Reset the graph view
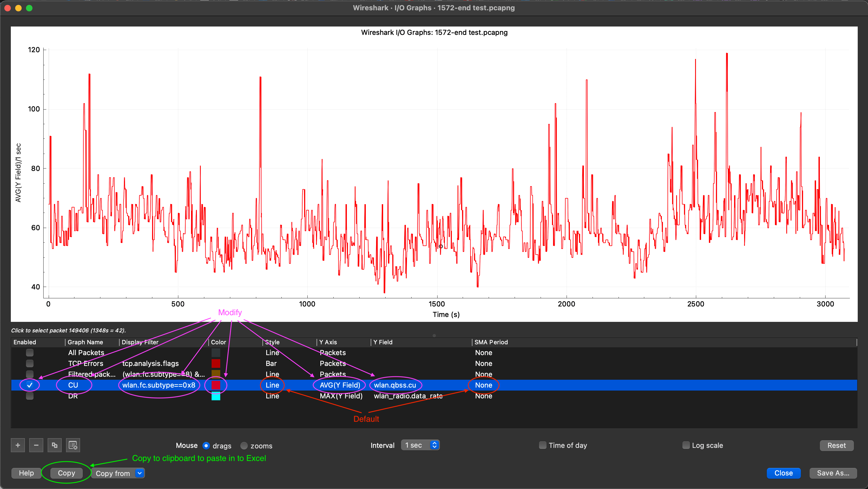The width and height of the screenshot is (868, 489). point(837,445)
